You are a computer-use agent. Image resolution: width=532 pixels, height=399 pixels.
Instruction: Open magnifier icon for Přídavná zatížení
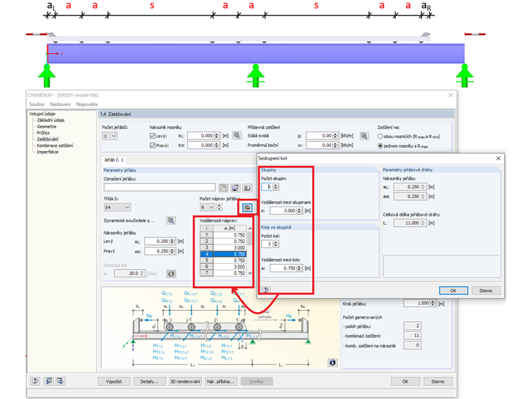(365, 136)
